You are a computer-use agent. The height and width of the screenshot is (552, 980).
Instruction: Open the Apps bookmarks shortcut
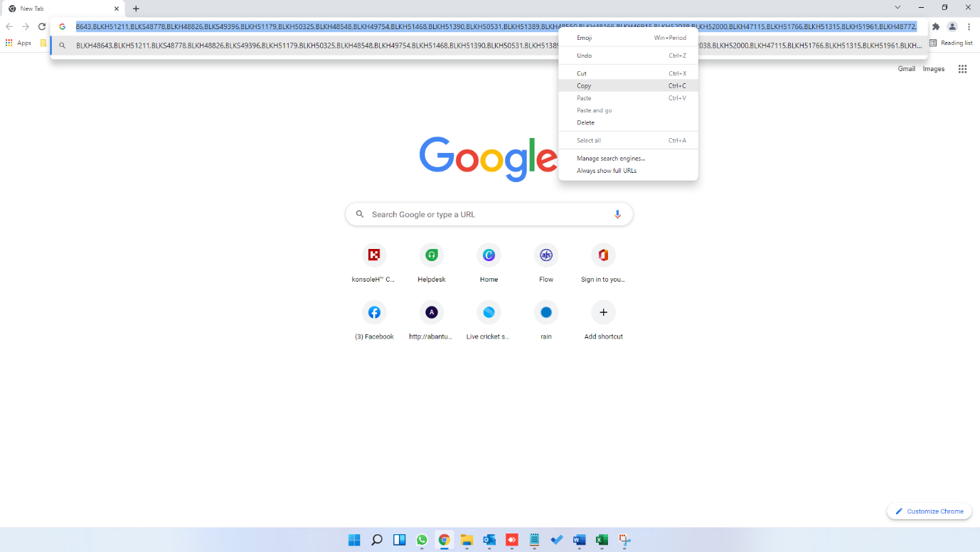(18, 43)
